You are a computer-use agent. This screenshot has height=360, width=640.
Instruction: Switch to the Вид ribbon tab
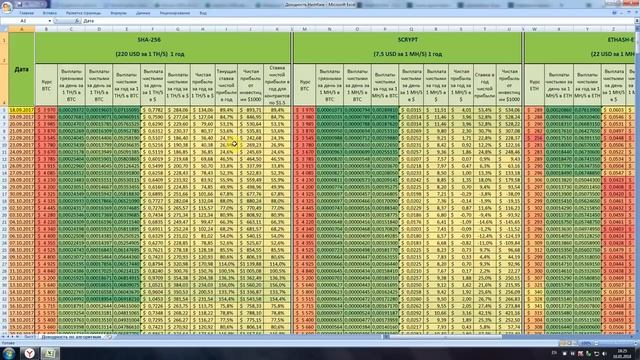point(203,13)
